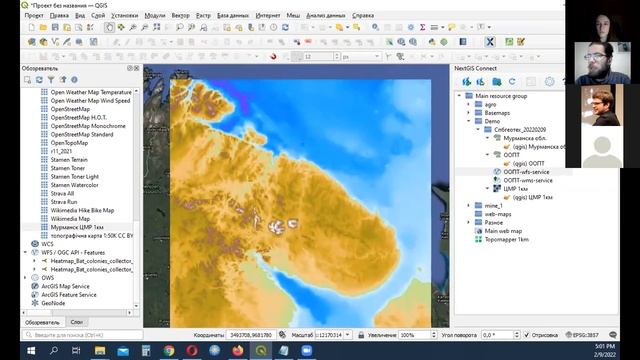Refresh the NextGIS Connect resource tree
Image resolution: width=640 pixels, height=360 pixels.
coord(512,82)
